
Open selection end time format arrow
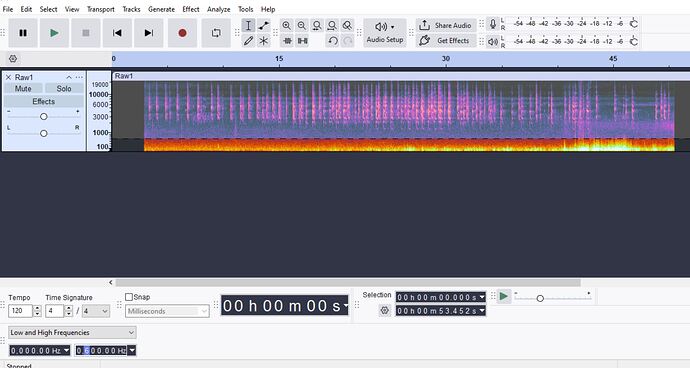coord(482,311)
